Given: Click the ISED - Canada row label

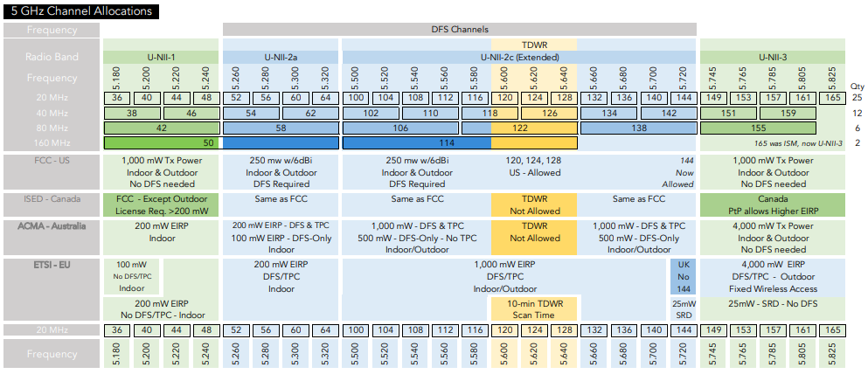Looking at the screenshot, I should point(51,198).
